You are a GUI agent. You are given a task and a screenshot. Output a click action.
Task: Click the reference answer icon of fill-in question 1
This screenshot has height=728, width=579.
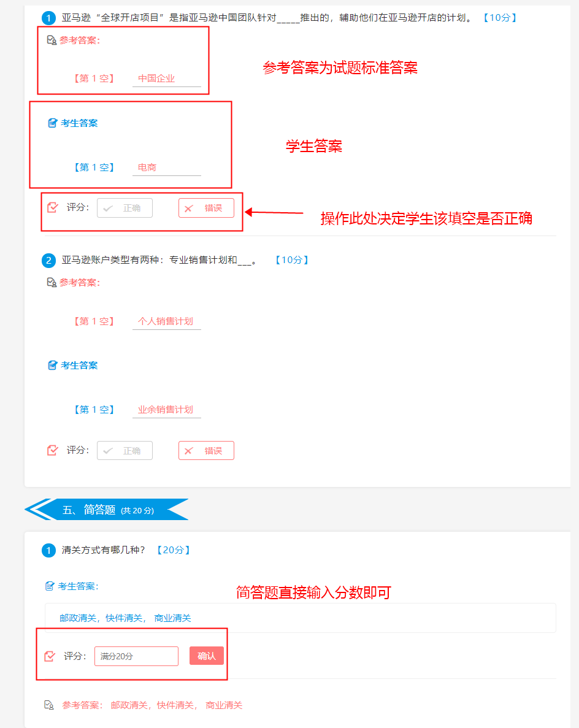[52, 40]
